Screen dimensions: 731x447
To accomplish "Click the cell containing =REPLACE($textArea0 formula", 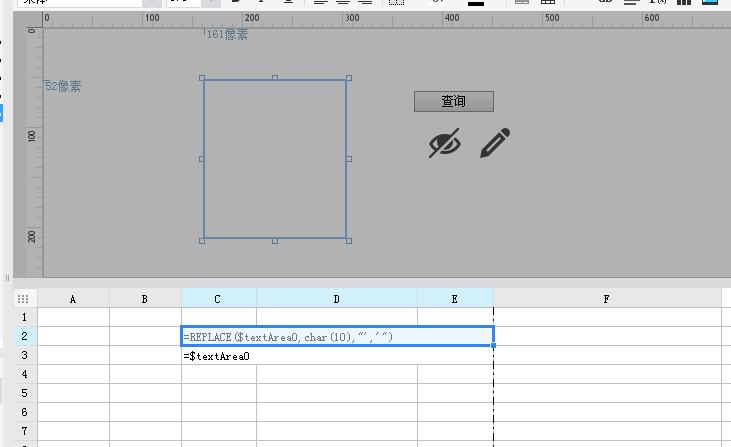I will coord(337,336).
